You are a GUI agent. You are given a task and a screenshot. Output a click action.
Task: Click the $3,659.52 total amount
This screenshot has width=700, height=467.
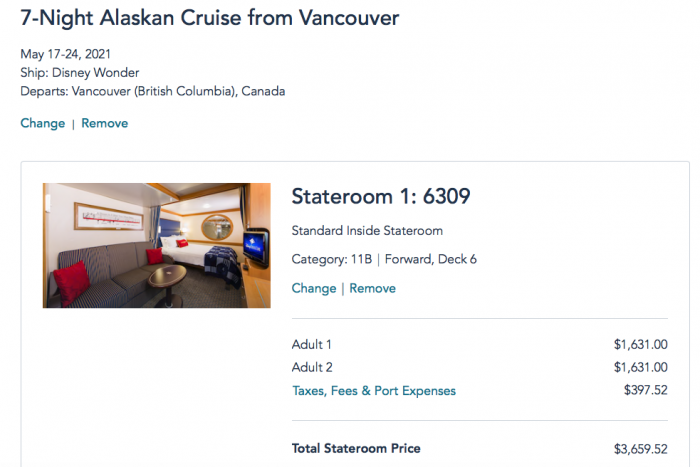(x=640, y=448)
